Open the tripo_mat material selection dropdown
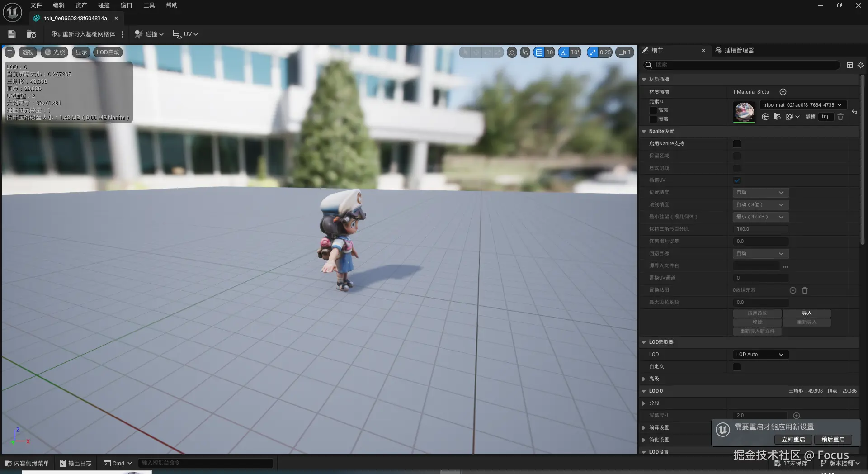 point(803,105)
